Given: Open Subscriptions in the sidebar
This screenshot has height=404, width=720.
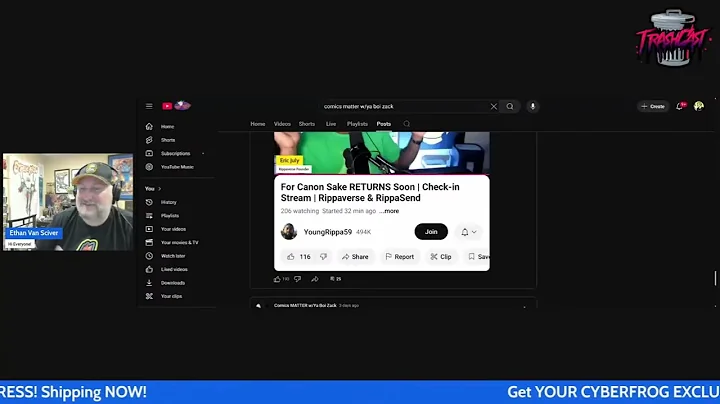Looking at the screenshot, I should [x=176, y=153].
